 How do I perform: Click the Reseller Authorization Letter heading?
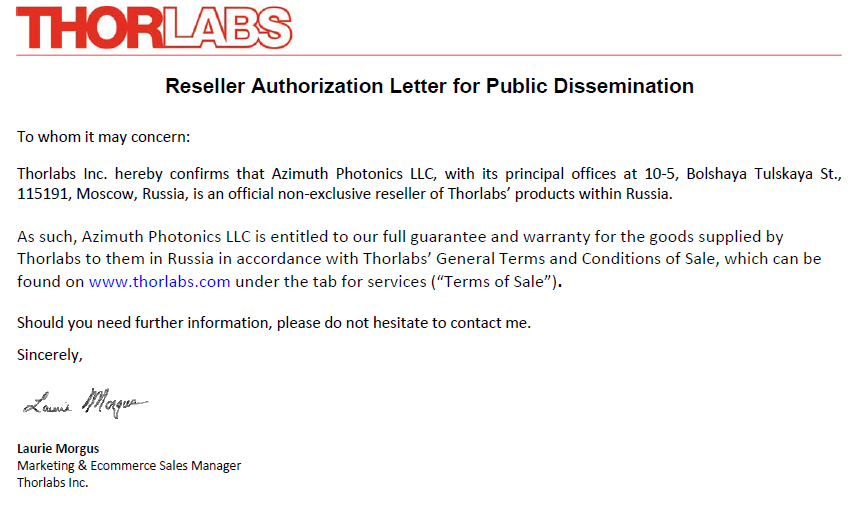point(429,86)
